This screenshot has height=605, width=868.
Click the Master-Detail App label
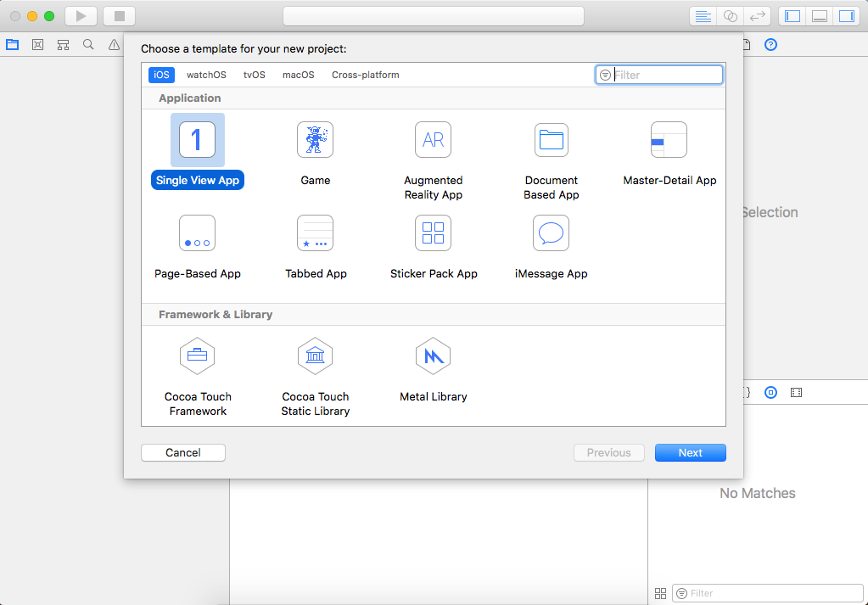[669, 181]
